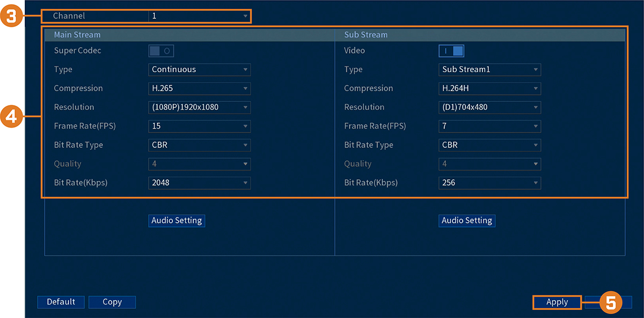Open Sub Stream Bit Rate 256 dropdown
The image size is (644, 318).
tap(490, 183)
